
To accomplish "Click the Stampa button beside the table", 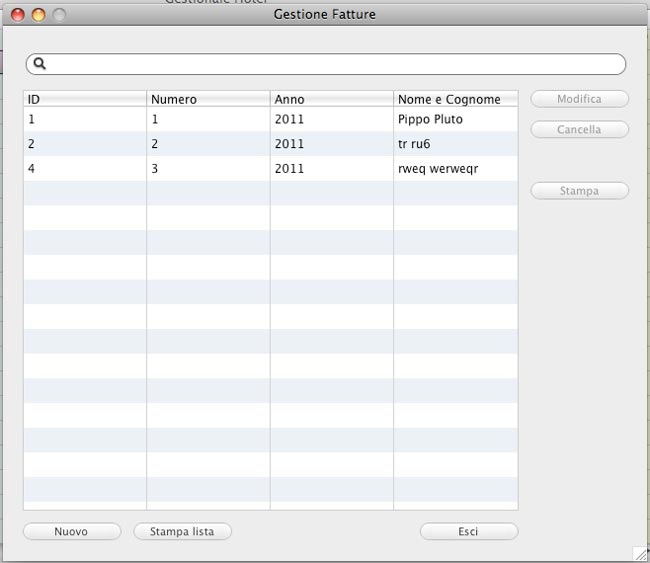I will pos(580,191).
